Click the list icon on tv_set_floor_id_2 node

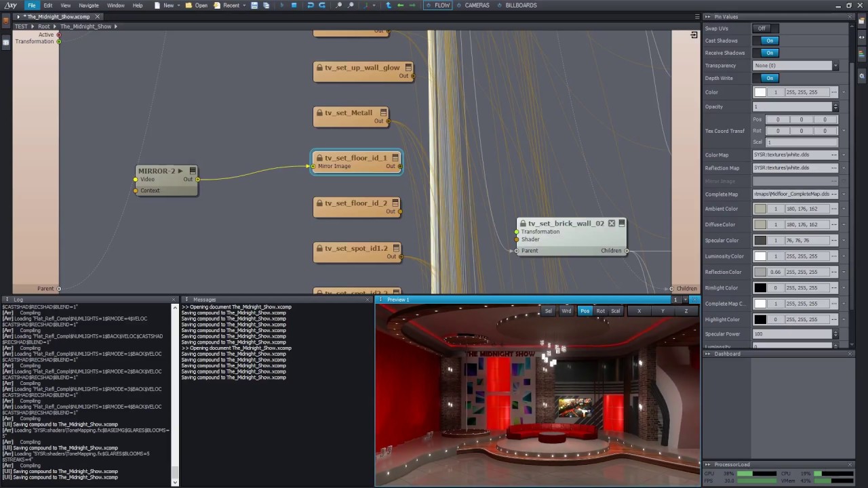(x=395, y=203)
